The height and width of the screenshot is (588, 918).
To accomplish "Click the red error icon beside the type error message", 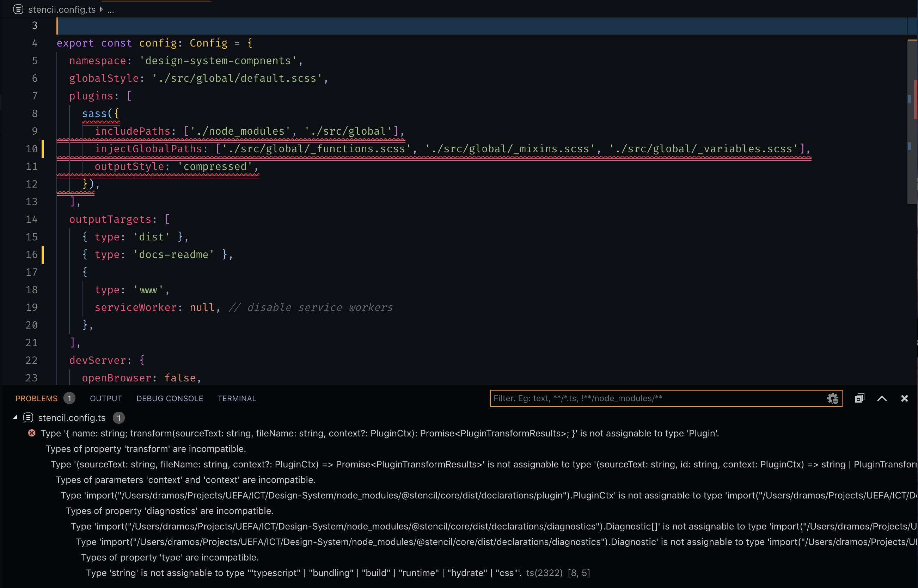I will tap(32, 433).
